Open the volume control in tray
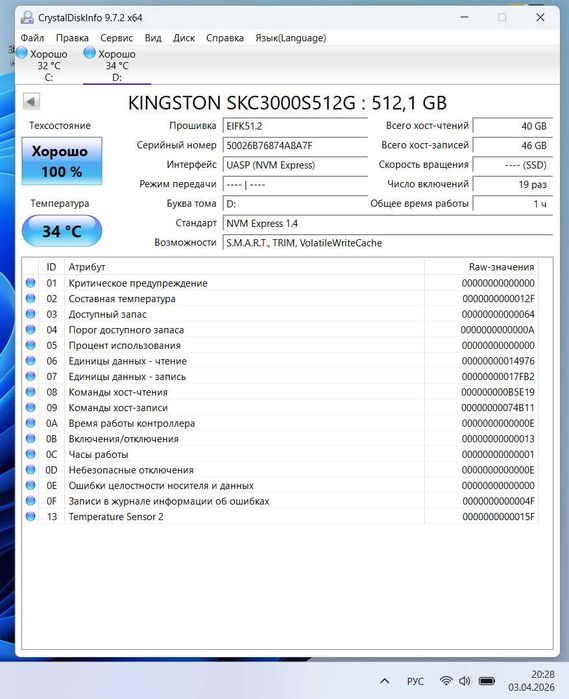 [465, 681]
